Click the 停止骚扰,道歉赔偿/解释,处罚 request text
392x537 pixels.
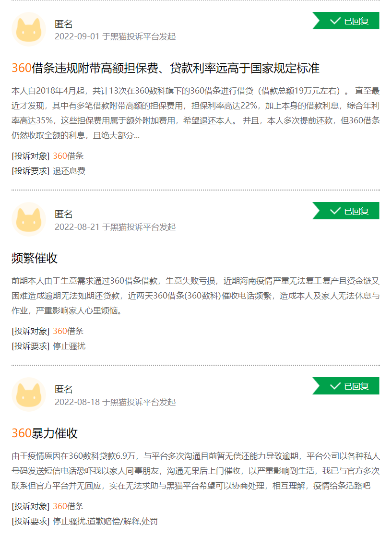105,521
